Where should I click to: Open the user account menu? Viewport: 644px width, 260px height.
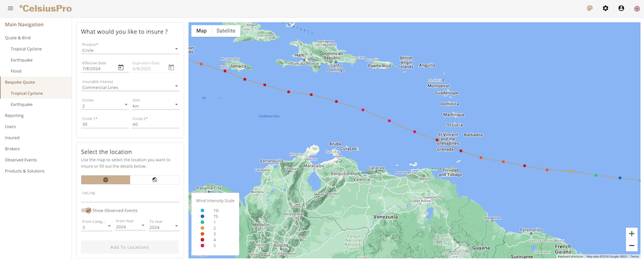621,8
